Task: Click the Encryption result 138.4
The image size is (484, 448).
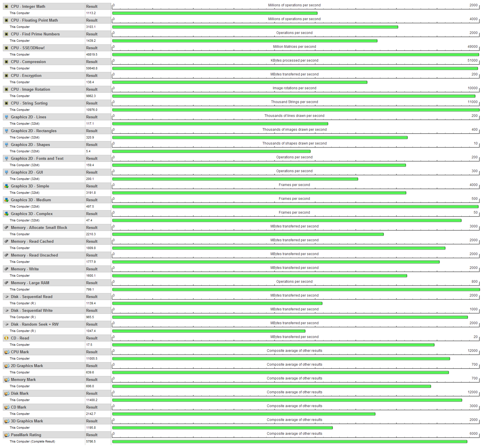Action: (x=90, y=82)
